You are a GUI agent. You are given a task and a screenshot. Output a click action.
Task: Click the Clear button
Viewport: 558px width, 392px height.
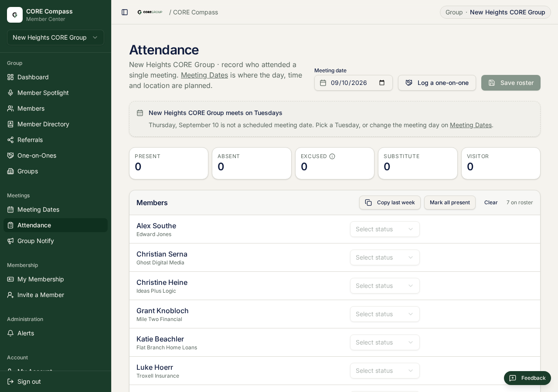coord(491,203)
